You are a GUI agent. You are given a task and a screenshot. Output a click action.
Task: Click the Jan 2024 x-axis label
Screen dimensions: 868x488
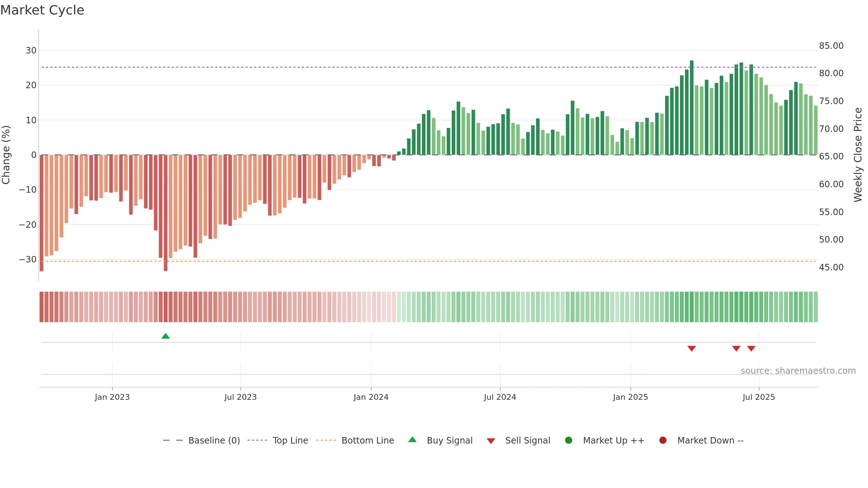click(371, 397)
